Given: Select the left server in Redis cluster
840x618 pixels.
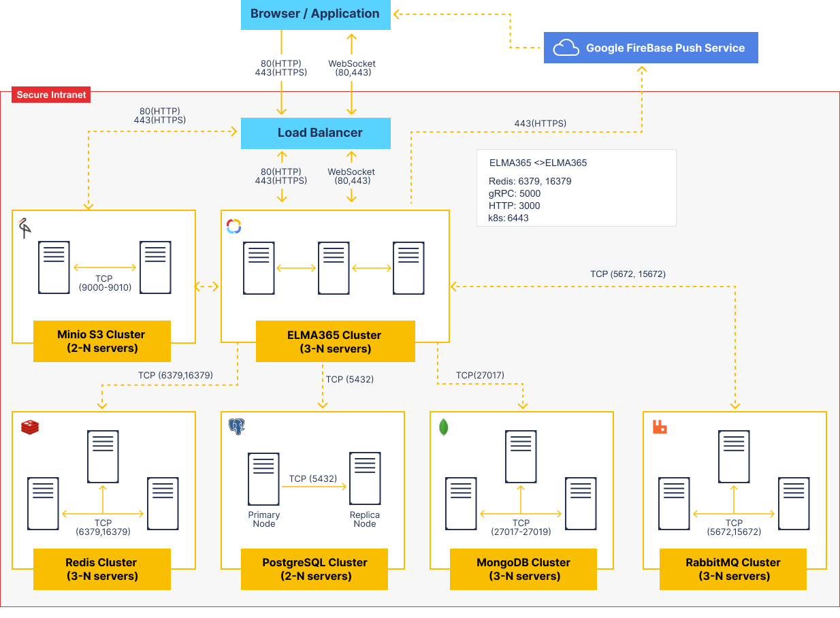Looking at the screenshot, I should (43, 504).
